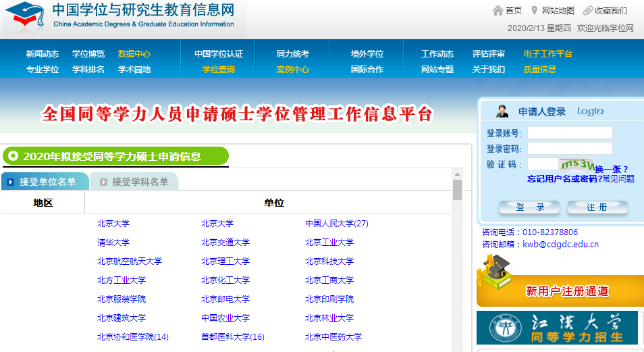Click the paperclip icon for 收藏我们

click(x=588, y=10)
